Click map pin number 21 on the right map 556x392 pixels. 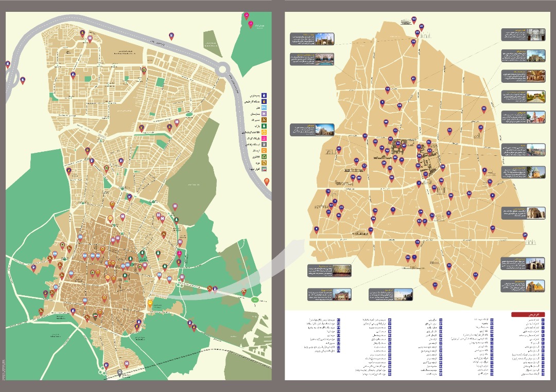[413, 79]
